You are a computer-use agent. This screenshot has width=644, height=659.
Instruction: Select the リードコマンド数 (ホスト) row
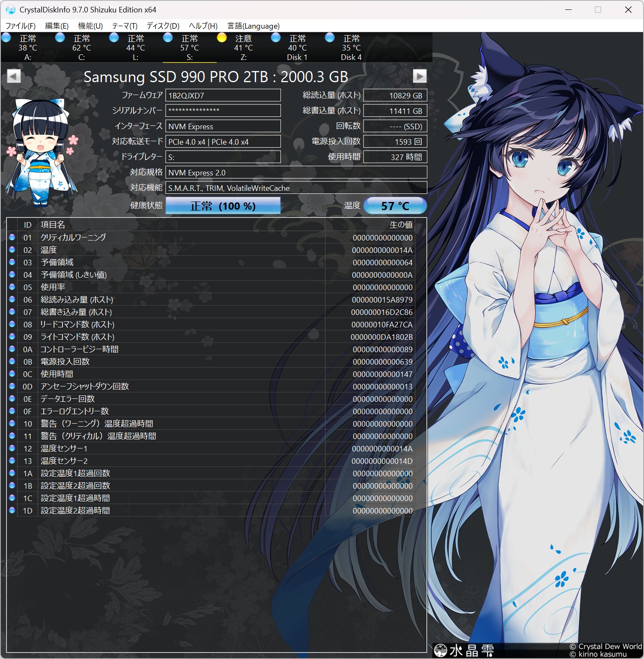pos(211,324)
